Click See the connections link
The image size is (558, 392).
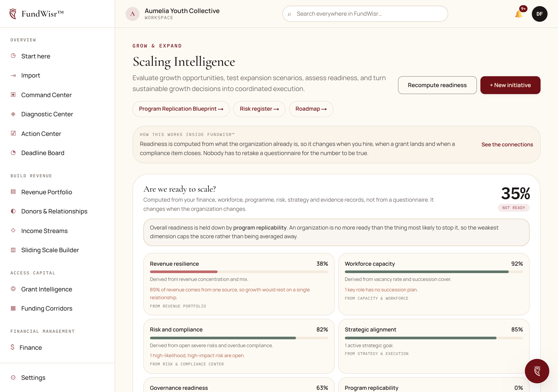coord(507,145)
